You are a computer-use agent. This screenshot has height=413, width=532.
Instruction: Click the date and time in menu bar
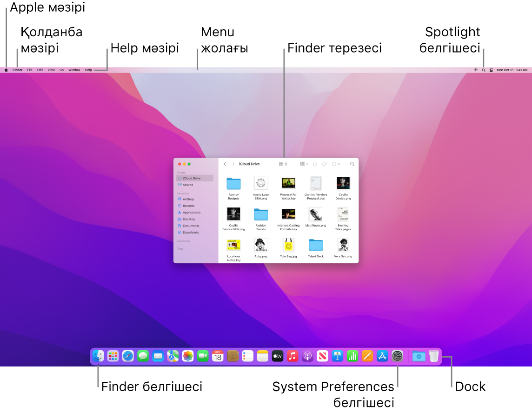512,70
